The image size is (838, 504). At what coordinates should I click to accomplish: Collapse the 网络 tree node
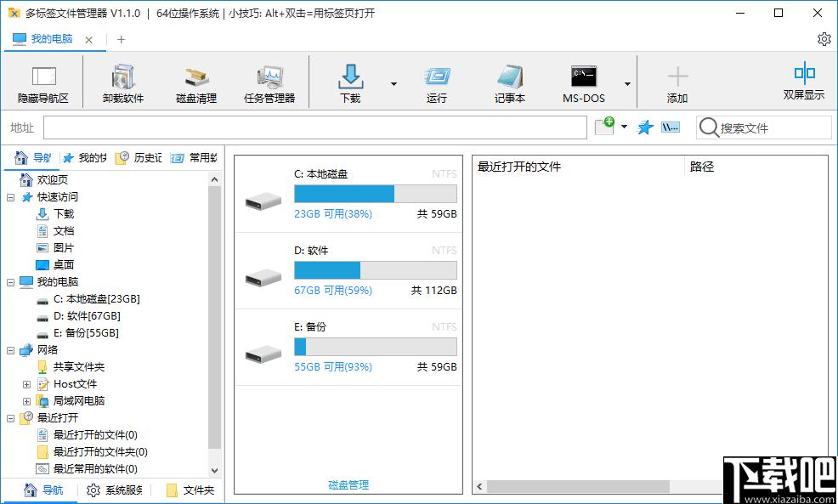pos(10,351)
